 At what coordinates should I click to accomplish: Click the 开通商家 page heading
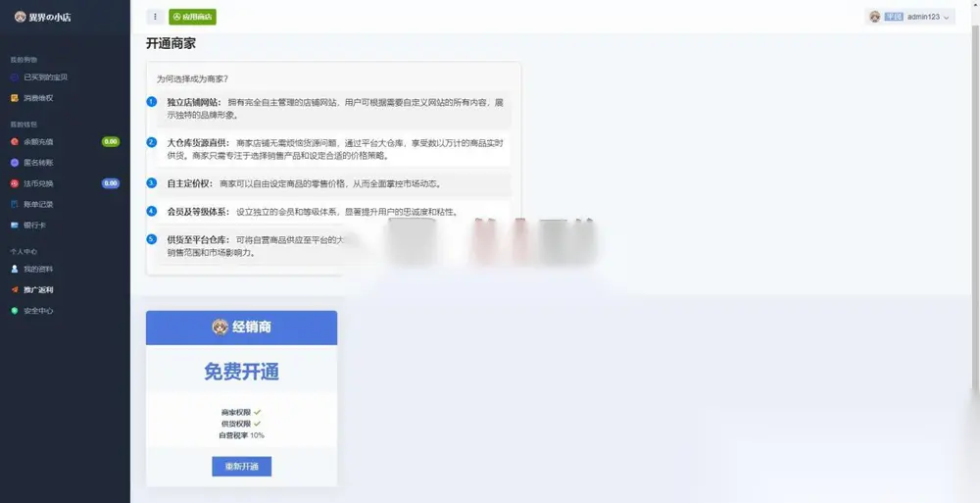(171, 44)
